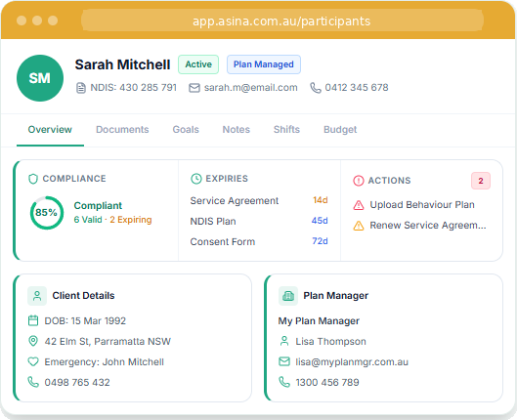Click the Sarah Mitchell name heading
The width and height of the screenshot is (517, 420).
(x=123, y=64)
